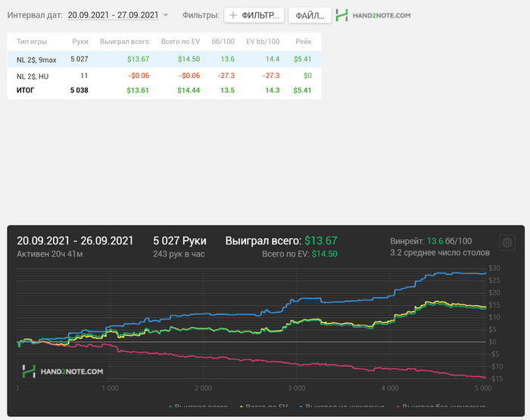Click the 5 027 hands cell
Image resolution: width=530 pixels, height=420 pixels.
[79, 59]
